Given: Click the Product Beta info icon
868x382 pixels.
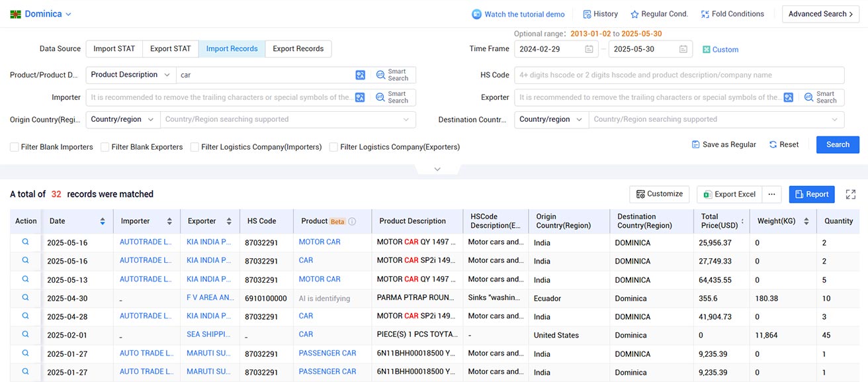Looking at the screenshot, I should pos(352,221).
